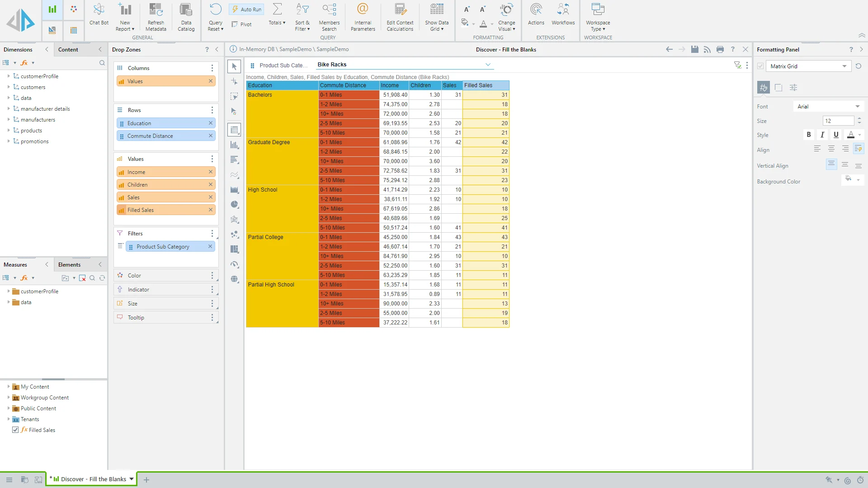868x488 pixels.
Task: Toggle Auto Run mode
Action: [247, 9]
